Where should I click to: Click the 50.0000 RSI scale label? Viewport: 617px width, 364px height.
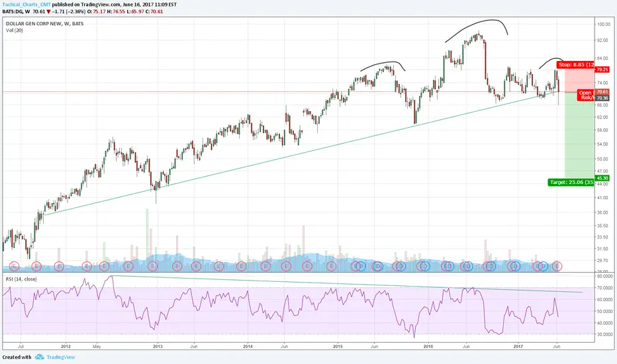[x=605, y=311]
